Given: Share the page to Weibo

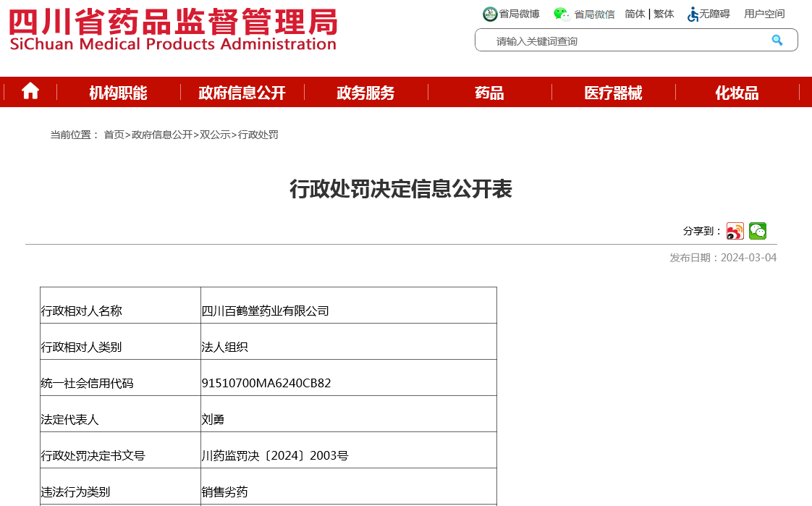Looking at the screenshot, I should (735, 231).
